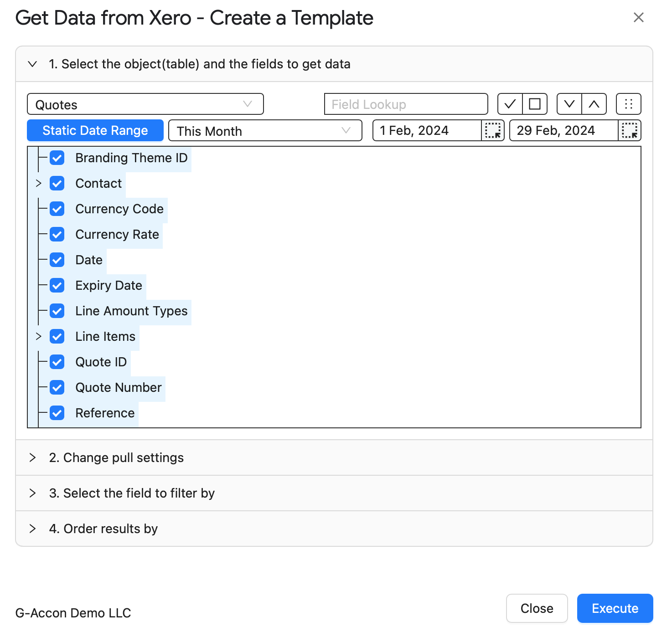
Task: Uncheck the Branding Theme ID checkbox
Action: [x=57, y=158]
